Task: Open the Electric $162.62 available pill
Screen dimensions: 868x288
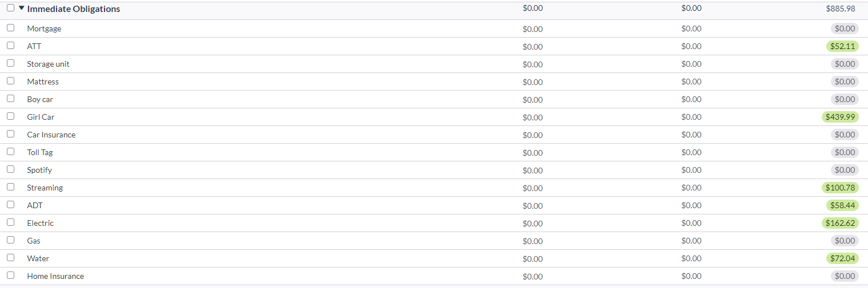Action: pyautogui.click(x=840, y=223)
